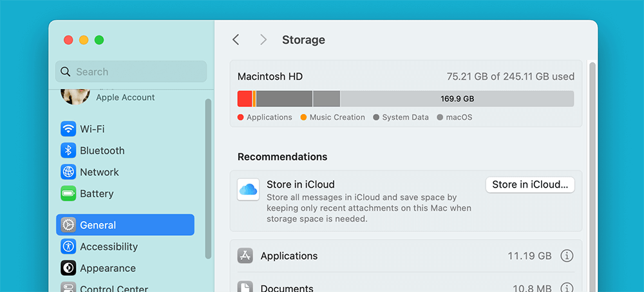This screenshot has height=292, width=644.
Task: Click the Store in iCloud… button
Action: [530, 184]
